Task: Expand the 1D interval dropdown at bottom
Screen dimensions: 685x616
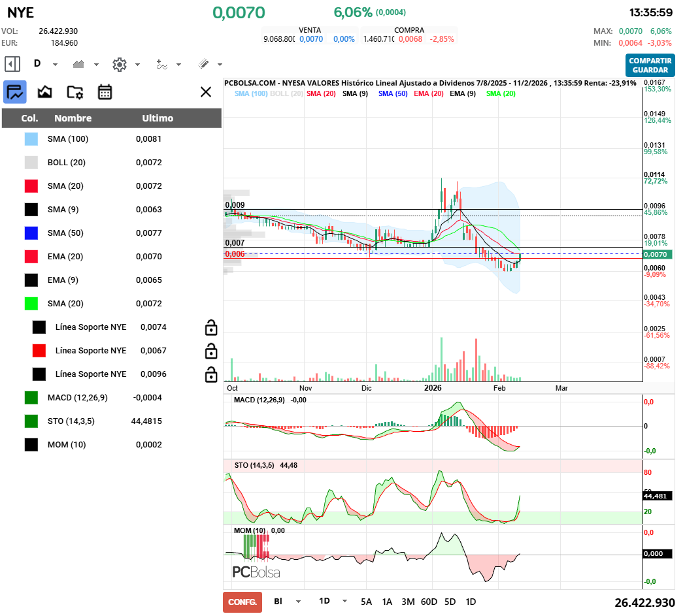Action: [344, 602]
